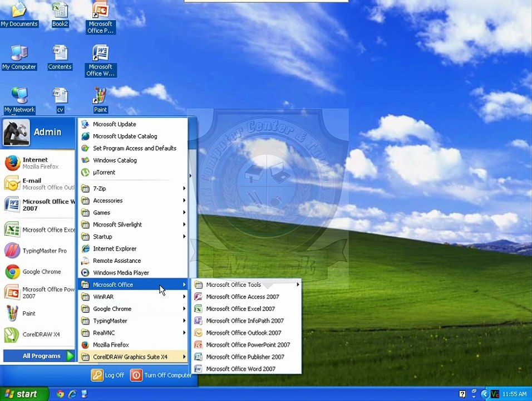
Task: Launch Microsoft Office Word 2007 from submenu
Action: (247, 369)
